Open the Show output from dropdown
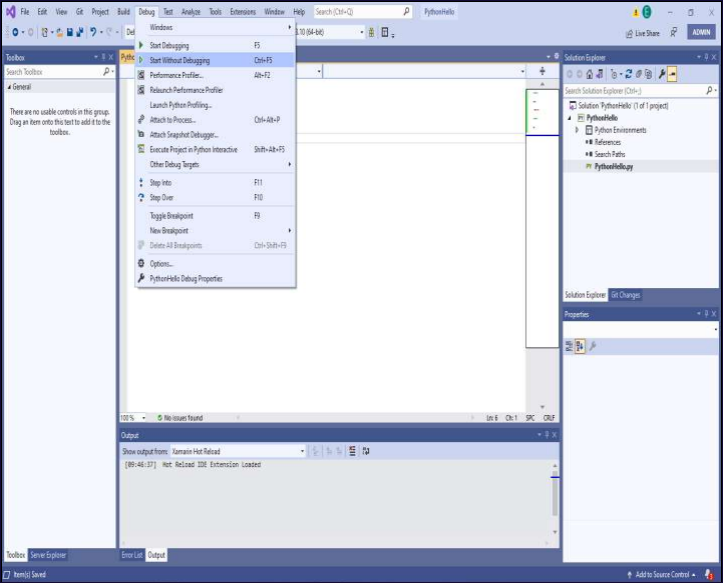The height and width of the screenshot is (583, 723). tap(238, 451)
